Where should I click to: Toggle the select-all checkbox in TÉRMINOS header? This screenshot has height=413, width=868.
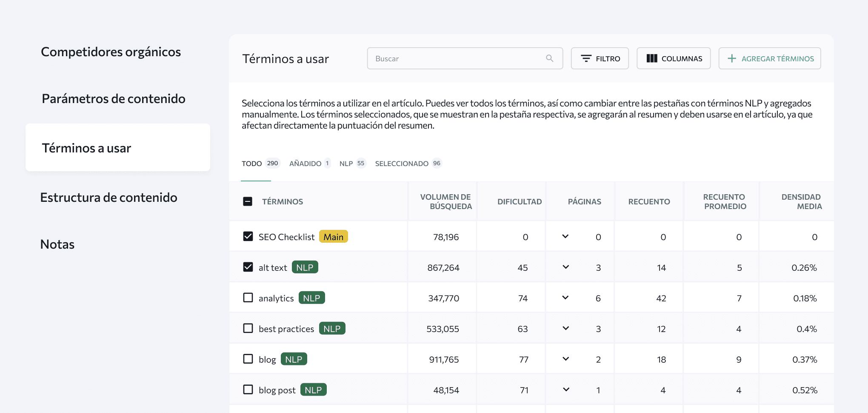(248, 201)
